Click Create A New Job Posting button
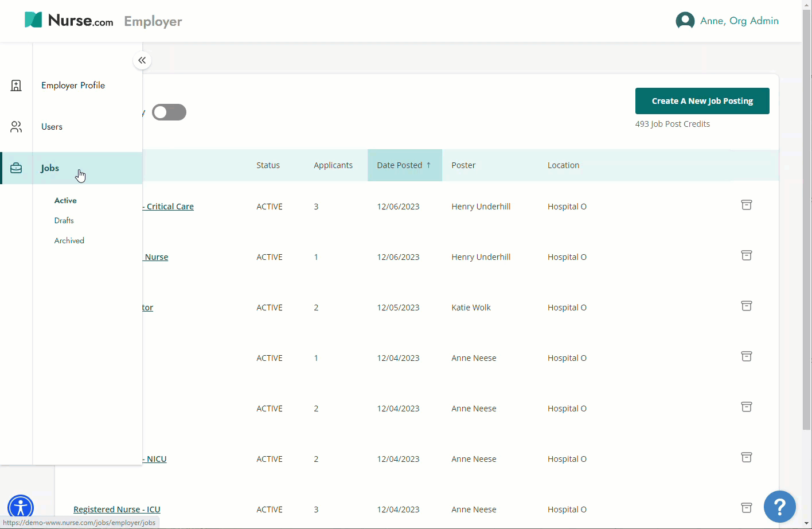The height and width of the screenshot is (529, 812). pyautogui.click(x=702, y=101)
